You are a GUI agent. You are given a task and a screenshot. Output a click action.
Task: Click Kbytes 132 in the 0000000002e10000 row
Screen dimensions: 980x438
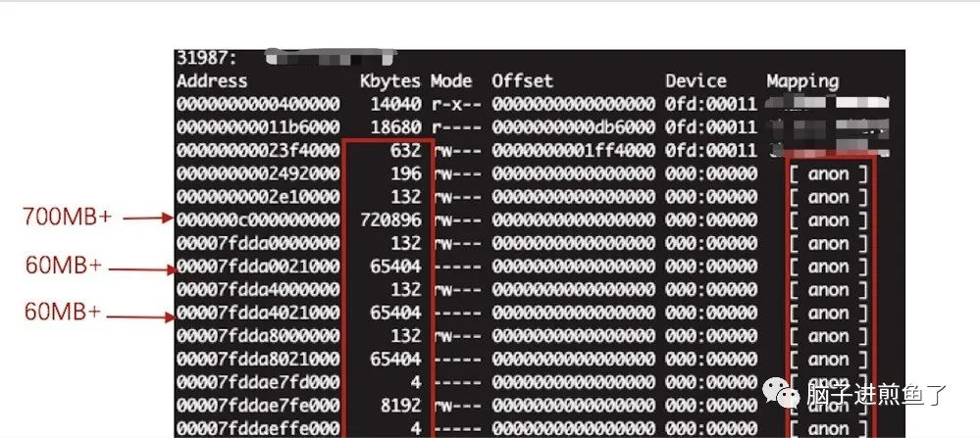pos(406,197)
